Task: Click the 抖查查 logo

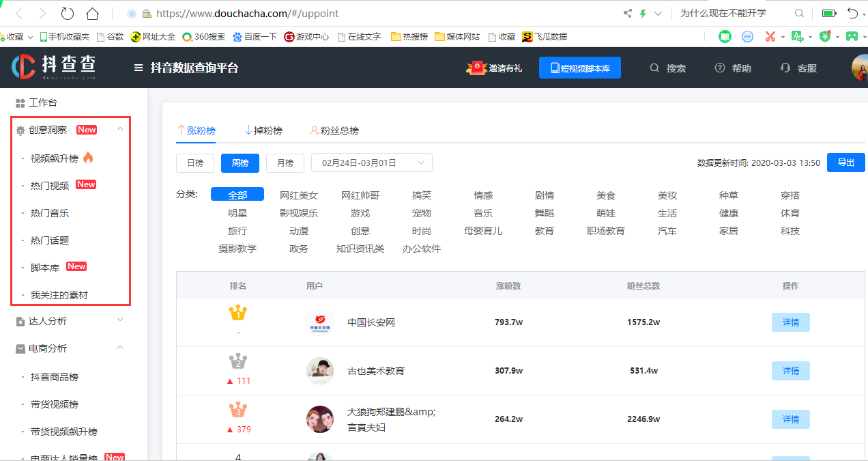Action: [x=54, y=67]
